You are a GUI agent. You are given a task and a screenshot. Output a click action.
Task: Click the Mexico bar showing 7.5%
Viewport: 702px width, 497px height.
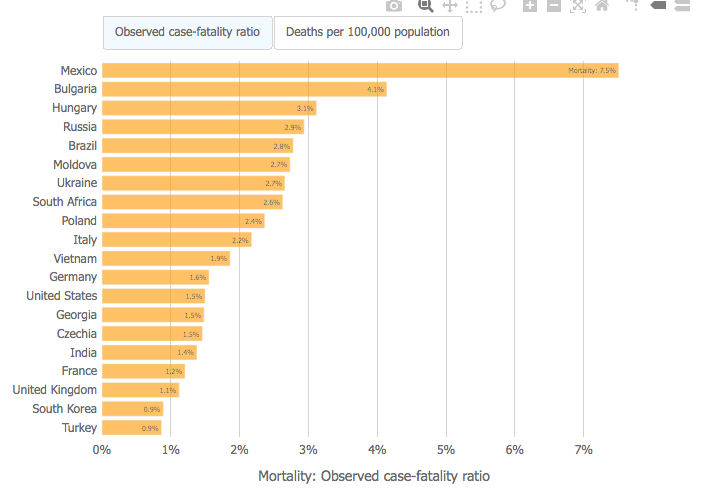[360, 70]
